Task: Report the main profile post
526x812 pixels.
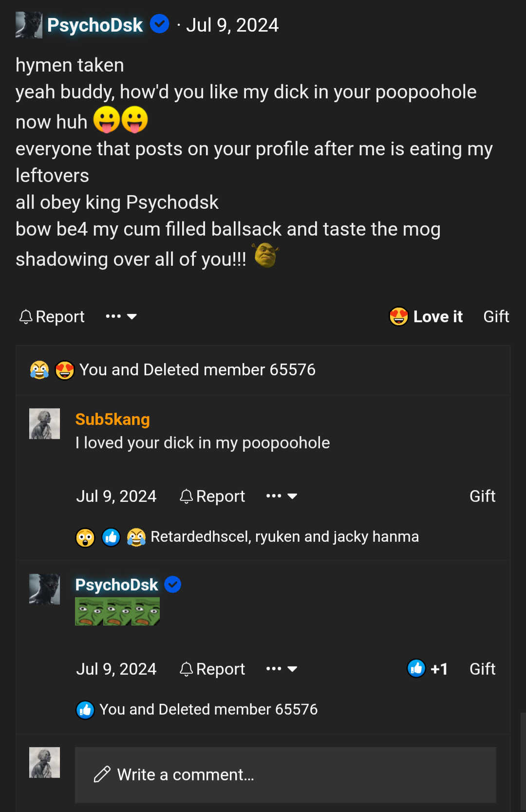Action: [52, 317]
